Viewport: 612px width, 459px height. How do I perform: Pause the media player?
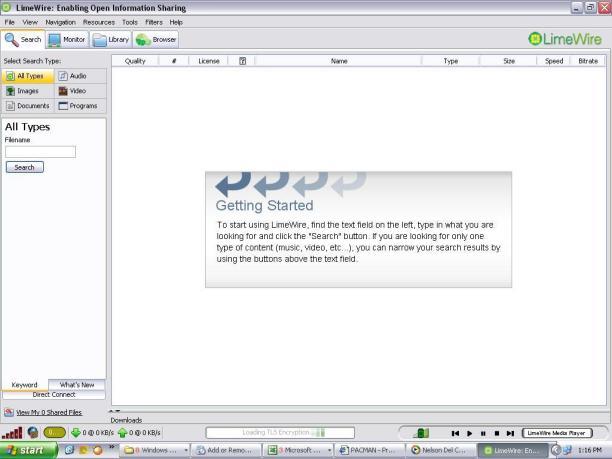483,433
